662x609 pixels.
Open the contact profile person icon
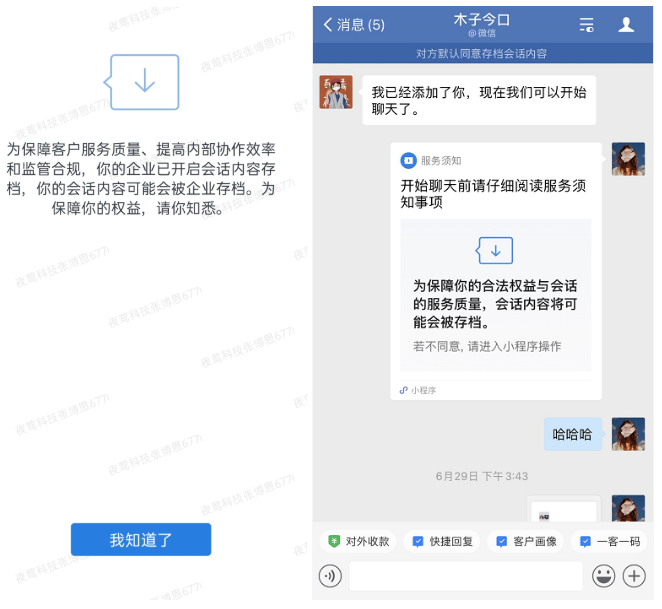(626, 24)
